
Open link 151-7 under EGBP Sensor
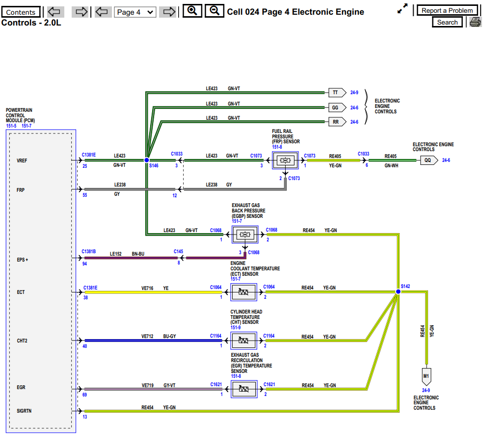[238, 221]
